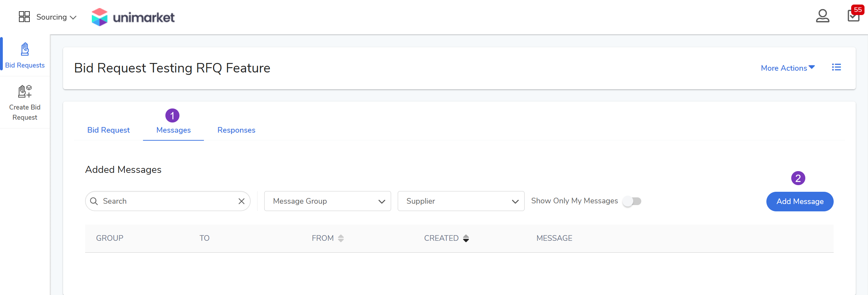Open the tasks icon with 55 badge

coord(853,16)
